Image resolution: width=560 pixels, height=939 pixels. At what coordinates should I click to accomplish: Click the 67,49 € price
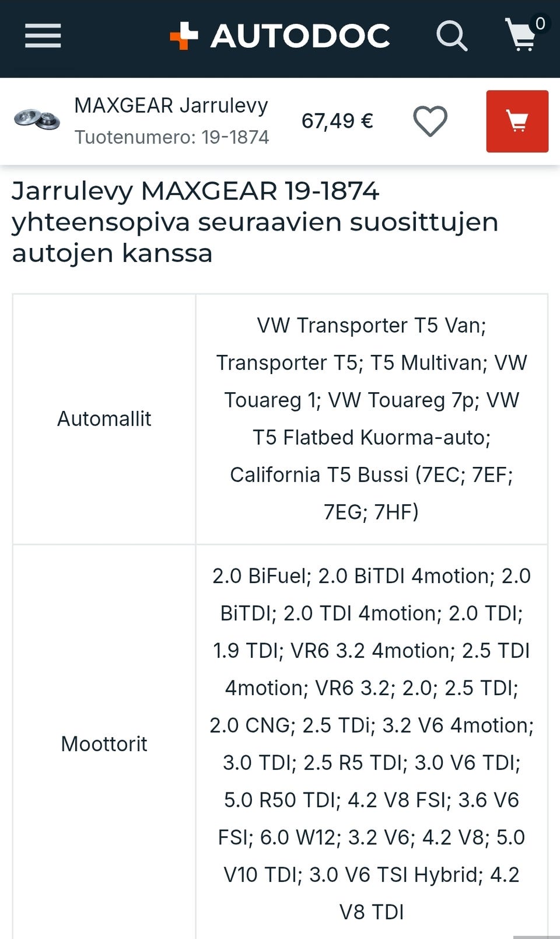point(337,121)
